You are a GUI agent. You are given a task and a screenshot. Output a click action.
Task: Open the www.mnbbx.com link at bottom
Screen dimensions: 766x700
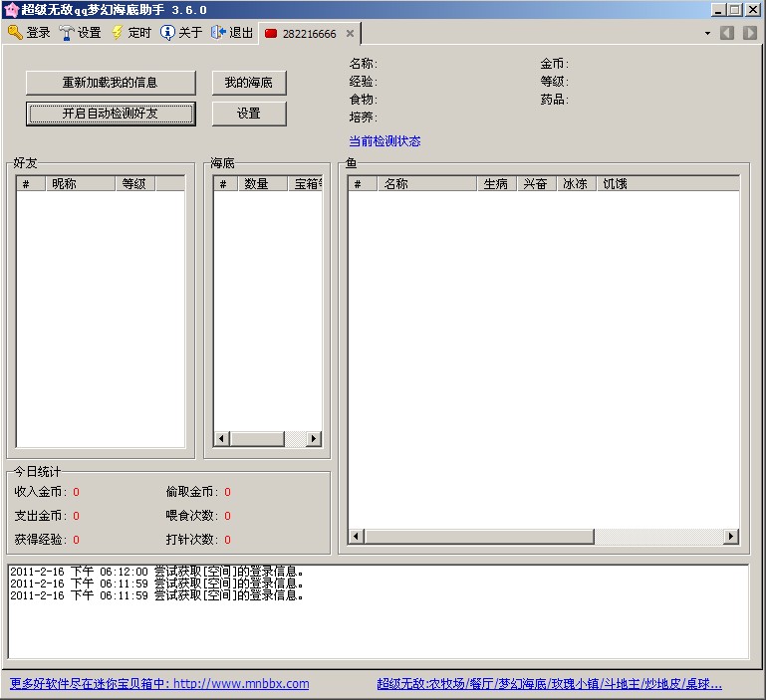click(x=159, y=684)
